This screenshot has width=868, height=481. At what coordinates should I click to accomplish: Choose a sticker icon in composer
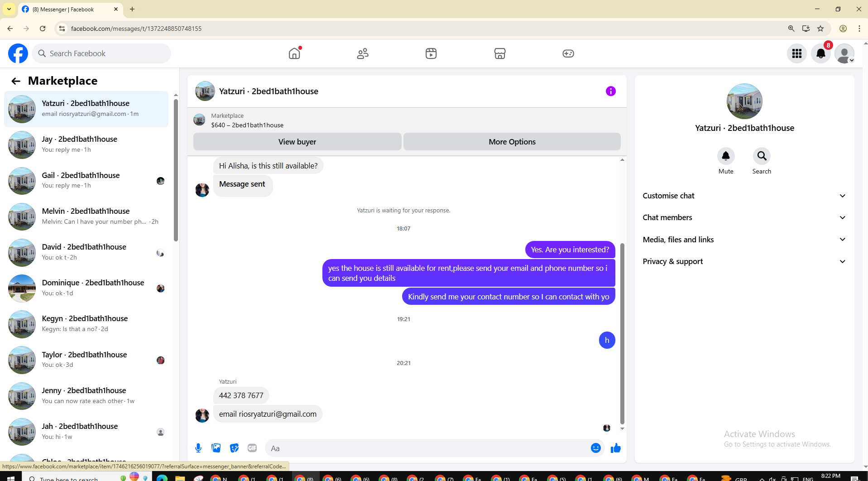coord(234,448)
